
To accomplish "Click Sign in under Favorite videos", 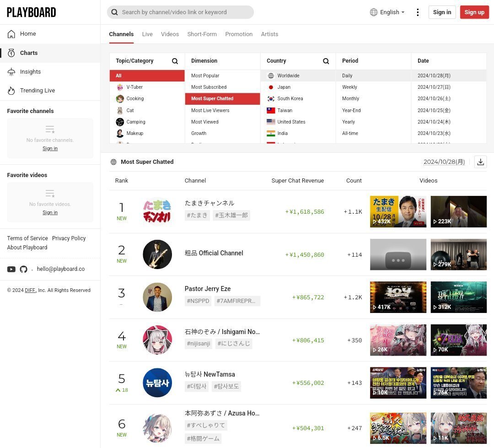I will (x=50, y=212).
